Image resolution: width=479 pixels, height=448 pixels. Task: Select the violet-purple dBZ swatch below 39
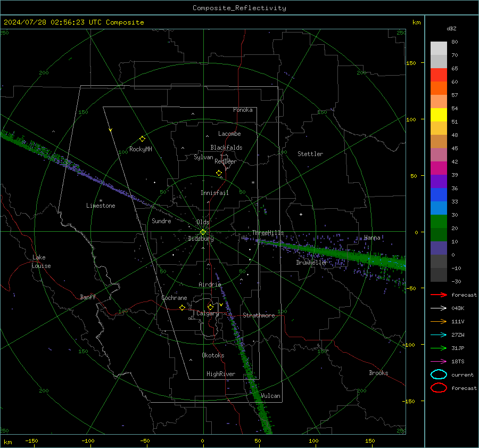click(x=439, y=181)
